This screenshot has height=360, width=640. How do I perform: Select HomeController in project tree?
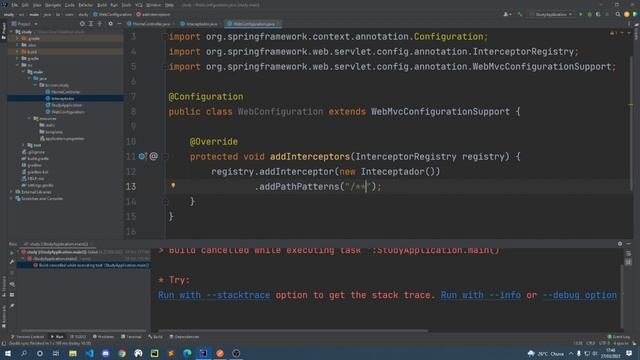point(63,92)
